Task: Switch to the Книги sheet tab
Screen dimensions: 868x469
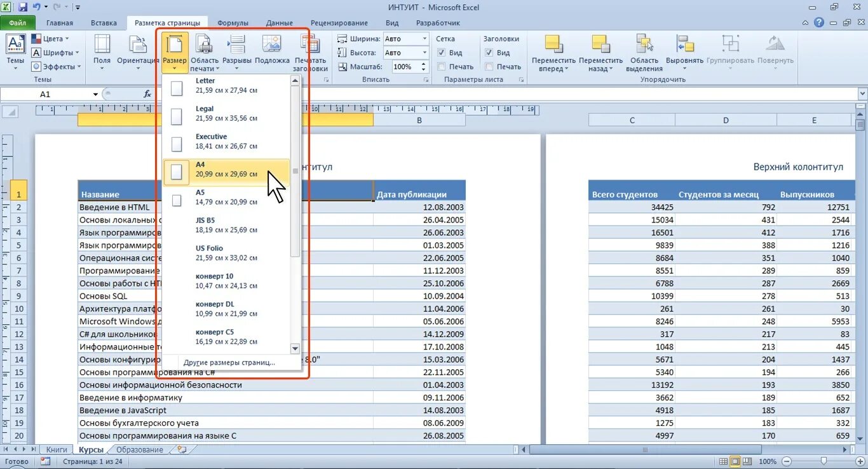Action: point(57,449)
